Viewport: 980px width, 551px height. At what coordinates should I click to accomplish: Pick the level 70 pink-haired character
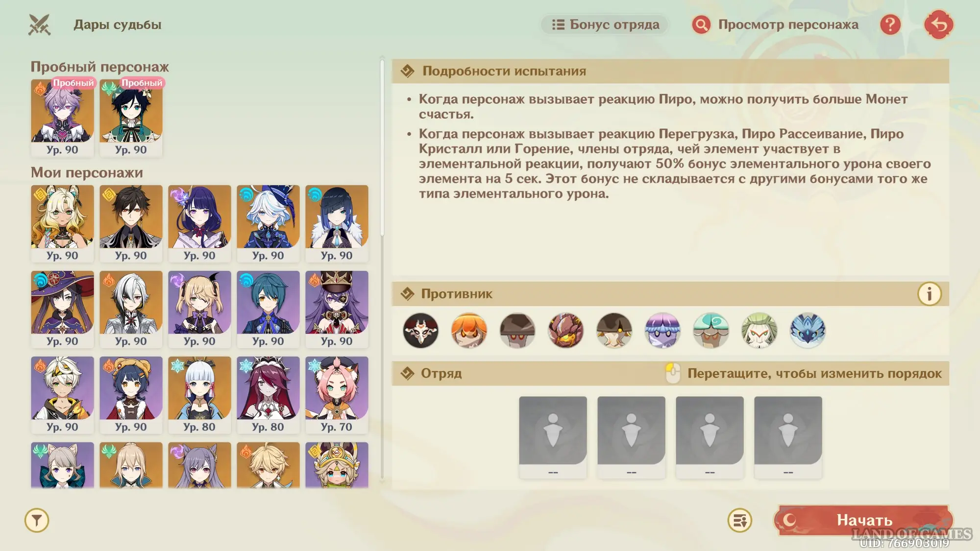[337, 395]
